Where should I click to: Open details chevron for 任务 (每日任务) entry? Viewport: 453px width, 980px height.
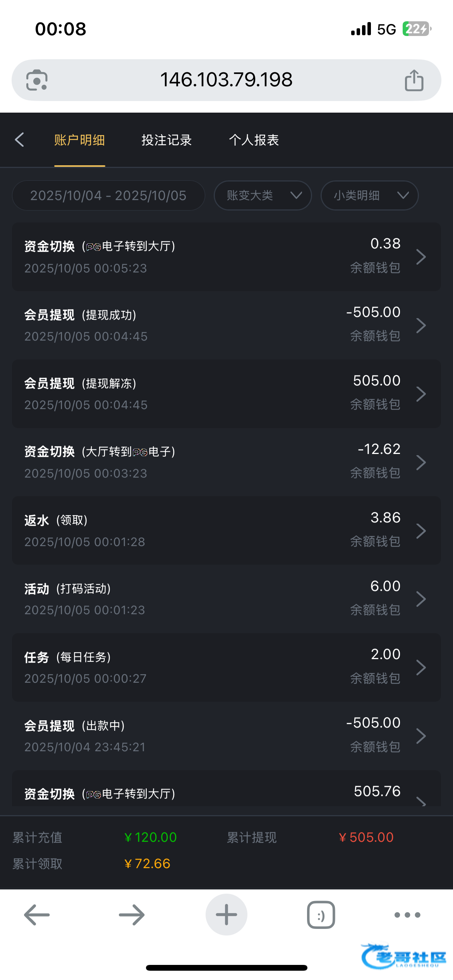[x=421, y=668]
